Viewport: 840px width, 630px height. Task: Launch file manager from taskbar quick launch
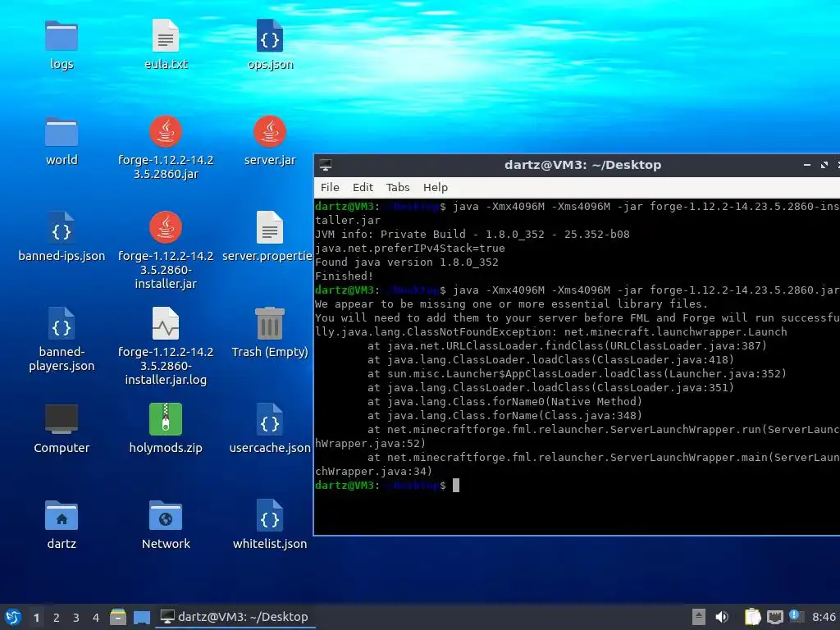(118, 617)
